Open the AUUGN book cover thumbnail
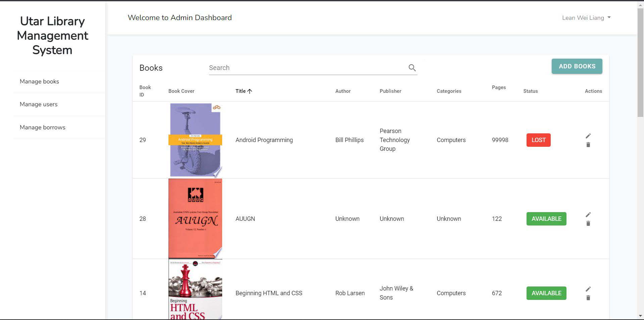 click(x=195, y=218)
